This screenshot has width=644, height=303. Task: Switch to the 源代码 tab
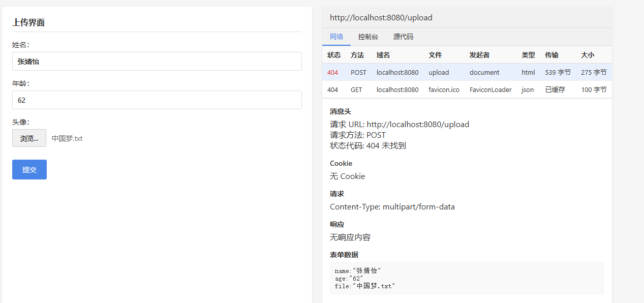click(x=403, y=37)
